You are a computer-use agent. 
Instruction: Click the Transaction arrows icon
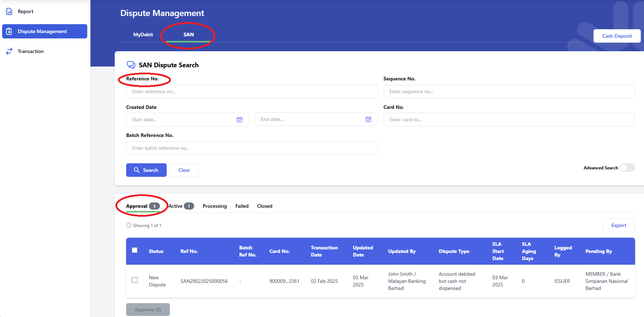tap(9, 51)
